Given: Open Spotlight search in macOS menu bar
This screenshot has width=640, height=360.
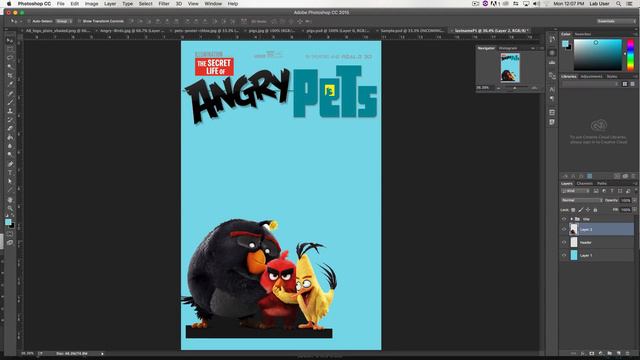Looking at the screenshot, I should (x=619, y=4).
